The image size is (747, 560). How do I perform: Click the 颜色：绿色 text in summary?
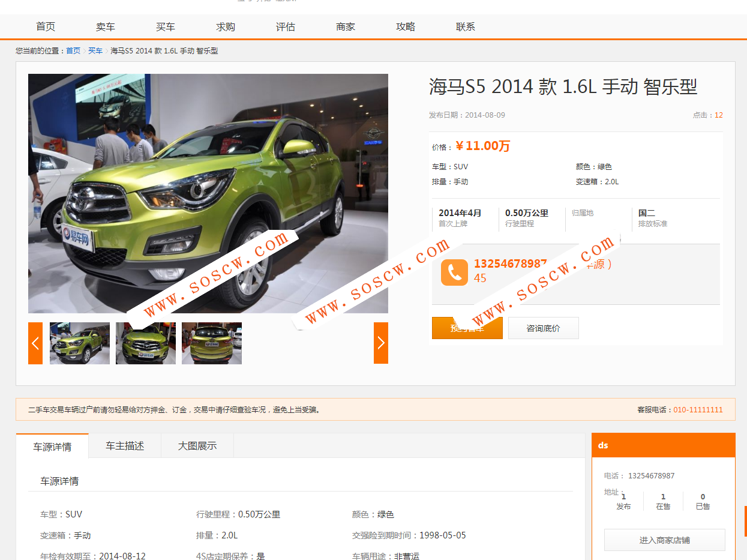click(x=594, y=167)
